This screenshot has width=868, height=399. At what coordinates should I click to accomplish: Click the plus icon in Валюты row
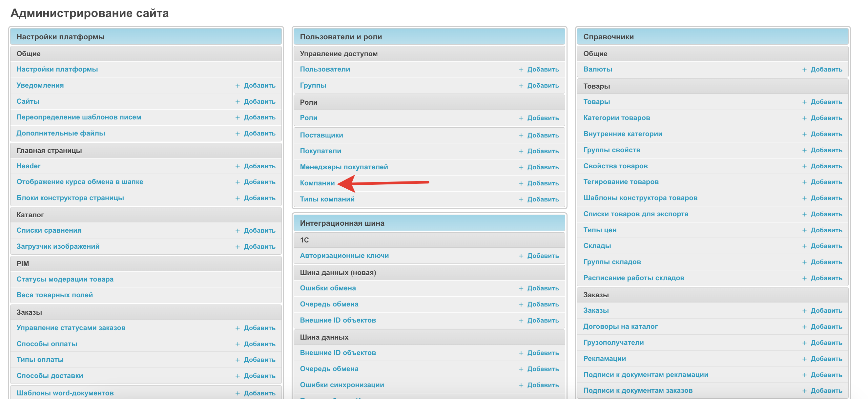(x=804, y=70)
